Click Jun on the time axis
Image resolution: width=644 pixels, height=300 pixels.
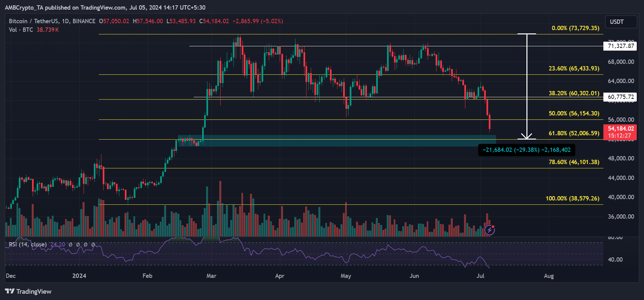[414, 276]
